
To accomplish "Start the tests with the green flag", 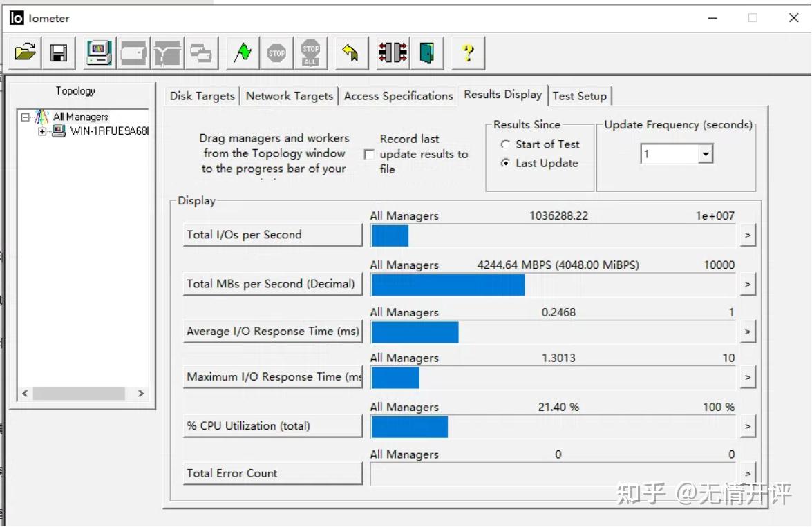I will coord(242,52).
